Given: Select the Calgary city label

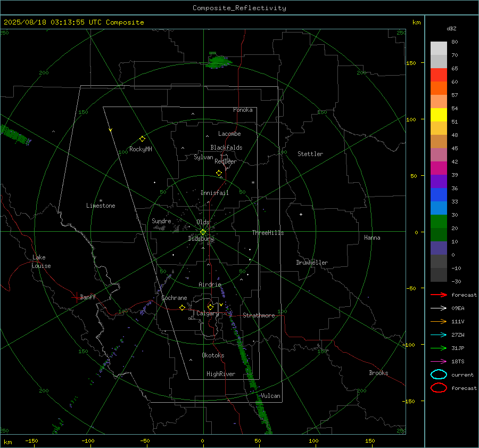Looking at the screenshot, I should point(208,313).
